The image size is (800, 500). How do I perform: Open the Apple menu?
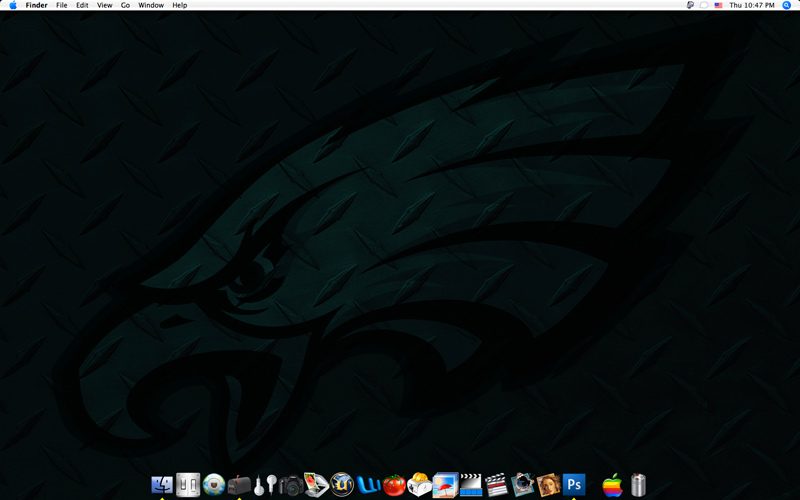tap(13, 5)
